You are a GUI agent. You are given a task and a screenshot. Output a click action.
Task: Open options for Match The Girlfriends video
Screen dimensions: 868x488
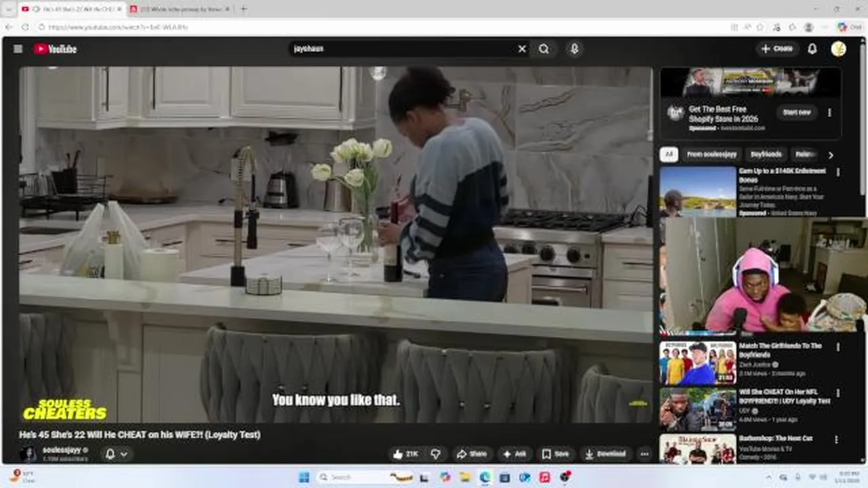click(837, 347)
